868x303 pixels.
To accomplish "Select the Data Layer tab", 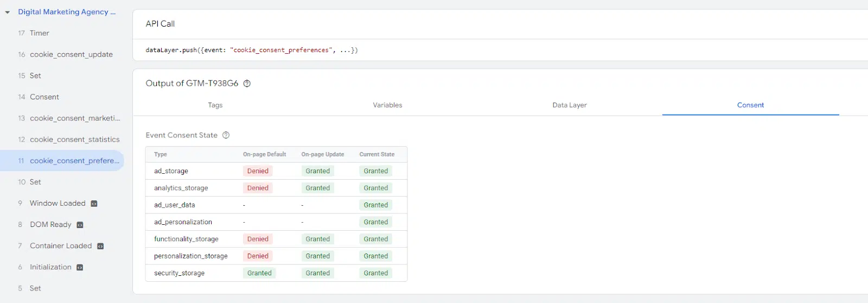I will point(569,105).
